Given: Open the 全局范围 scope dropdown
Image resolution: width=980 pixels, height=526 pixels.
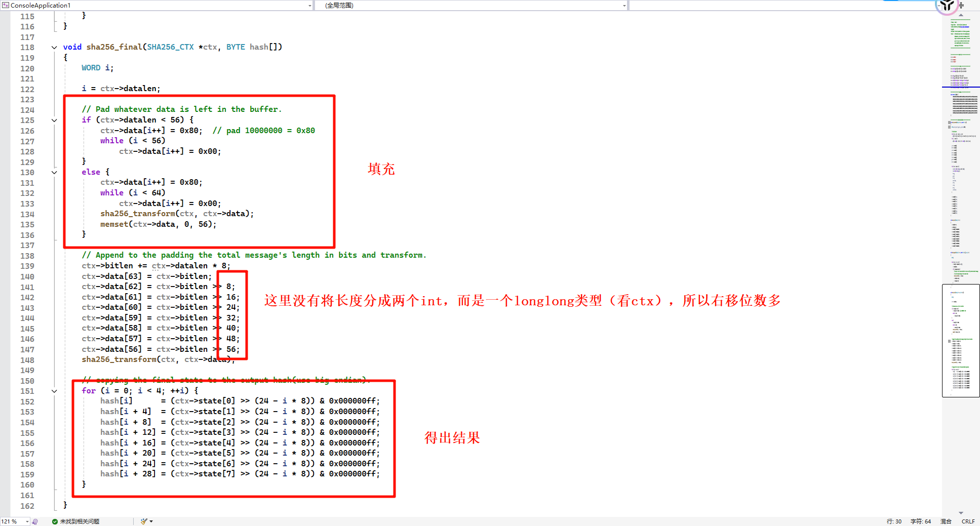Looking at the screenshot, I should coord(624,6).
